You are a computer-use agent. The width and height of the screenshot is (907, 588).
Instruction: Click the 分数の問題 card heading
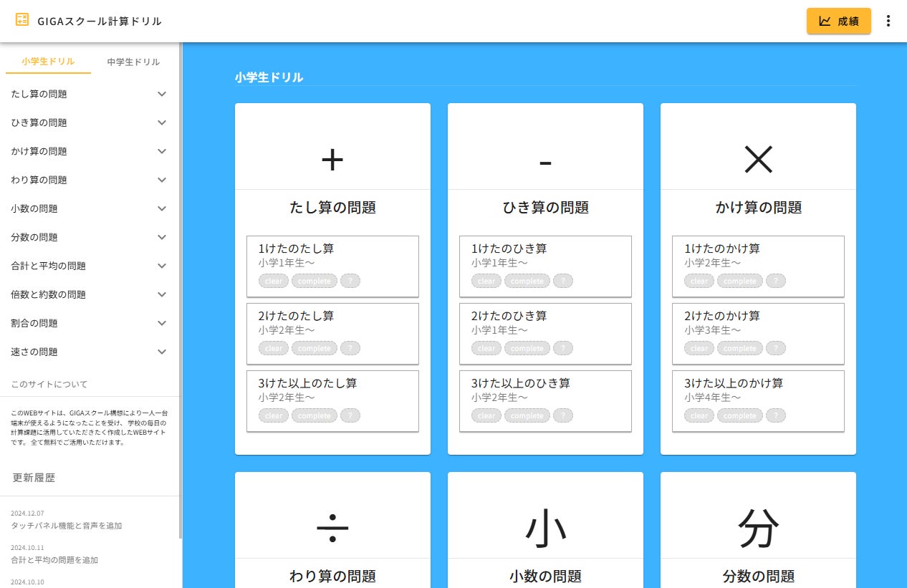pyautogui.click(x=758, y=577)
